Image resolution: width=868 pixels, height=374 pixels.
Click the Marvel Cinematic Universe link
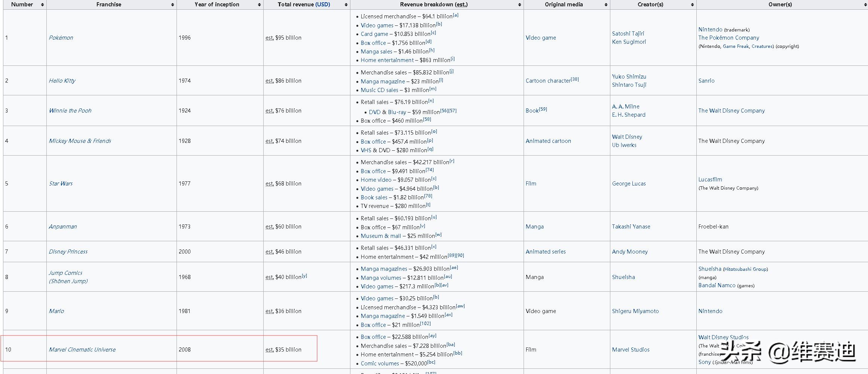click(82, 350)
